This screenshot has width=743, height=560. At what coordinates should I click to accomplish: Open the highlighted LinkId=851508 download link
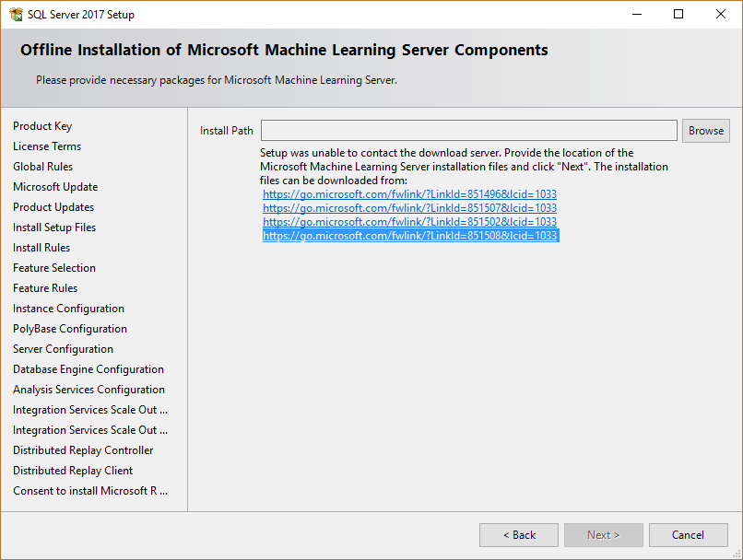(410, 235)
